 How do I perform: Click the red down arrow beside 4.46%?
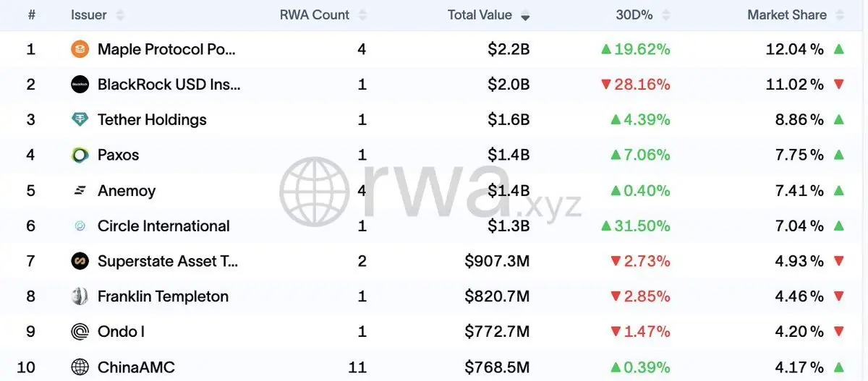coord(838,296)
